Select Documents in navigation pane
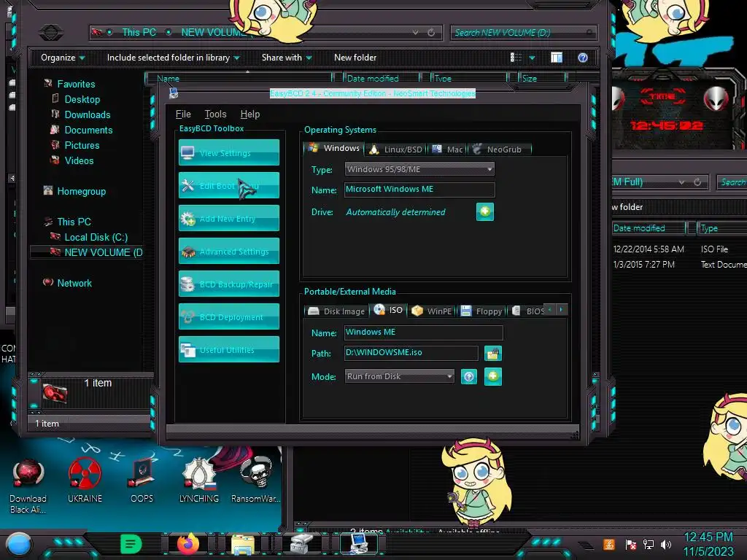Screen dimensions: 747x560 88,130
